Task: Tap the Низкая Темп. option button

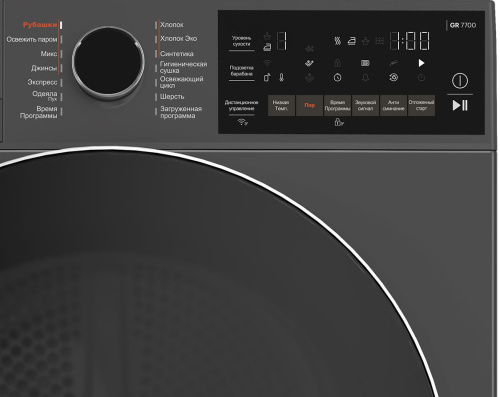Action: tap(281, 105)
